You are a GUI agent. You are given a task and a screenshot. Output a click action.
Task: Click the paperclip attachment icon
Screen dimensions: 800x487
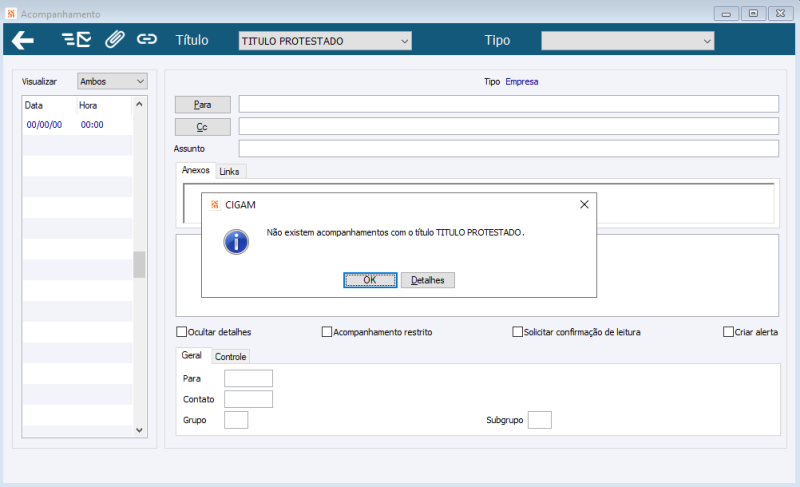[115, 40]
